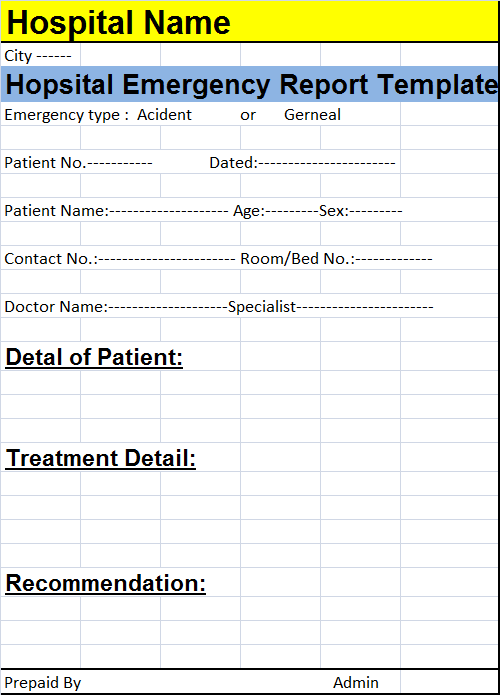Click the word 'or' between emergency types
Viewport: 500px width, 695px height.
pos(248,115)
